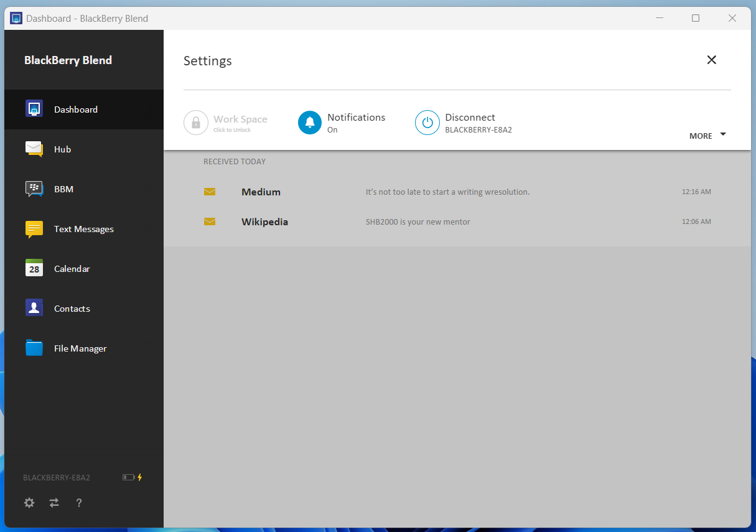This screenshot has height=532, width=756.
Task: Open the Contacts person icon
Action: pos(34,308)
